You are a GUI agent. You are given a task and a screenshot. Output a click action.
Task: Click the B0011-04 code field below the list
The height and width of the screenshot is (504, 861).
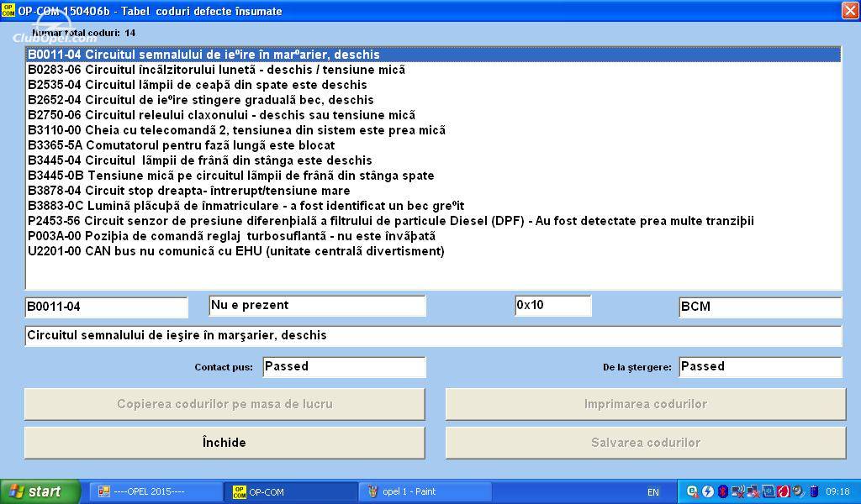(x=107, y=307)
